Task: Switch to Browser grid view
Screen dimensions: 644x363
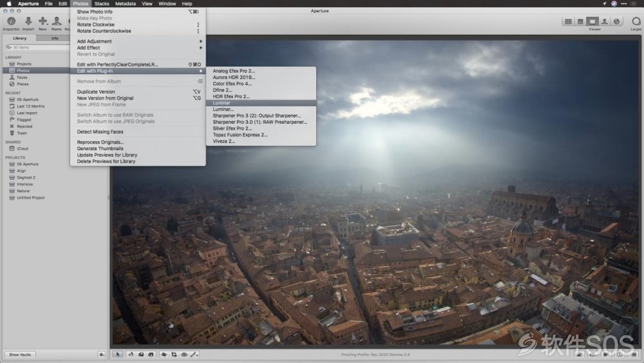Action: tap(568, 21)
